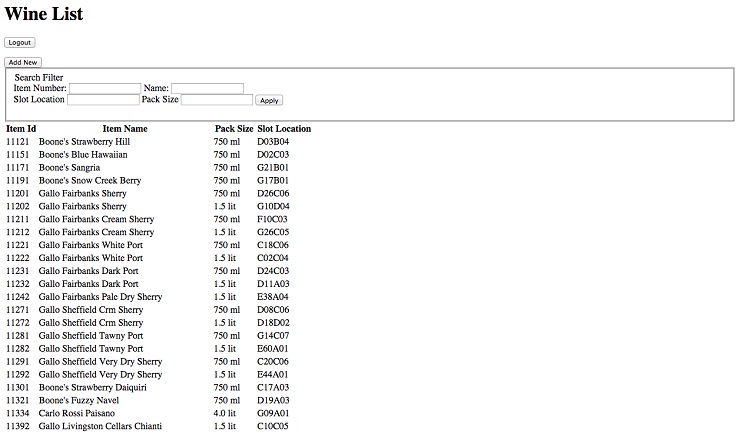Click the Logout button

click(19, 43)
